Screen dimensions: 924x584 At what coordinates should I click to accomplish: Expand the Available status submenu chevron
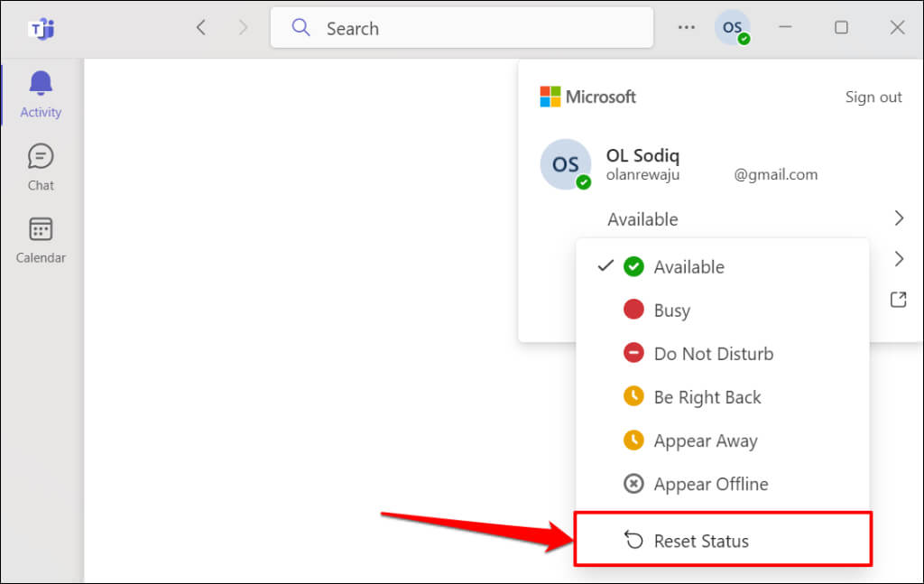899,218
